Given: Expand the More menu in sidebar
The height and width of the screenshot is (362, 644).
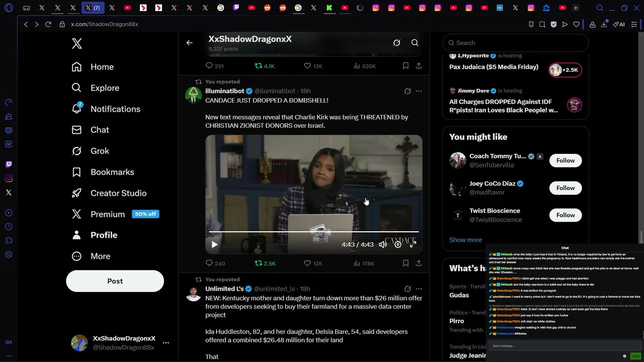Looking at the screenshot, I should pos(91,256).
